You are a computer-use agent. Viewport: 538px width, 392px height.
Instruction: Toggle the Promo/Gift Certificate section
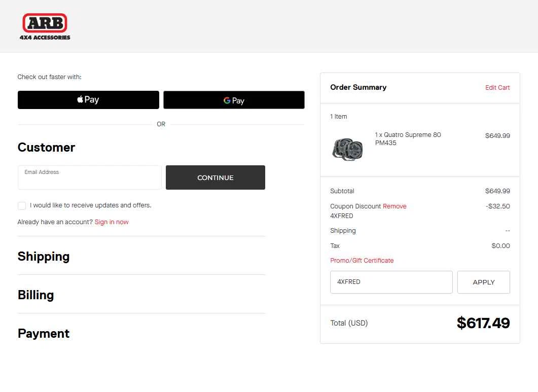tap(362, 261)
